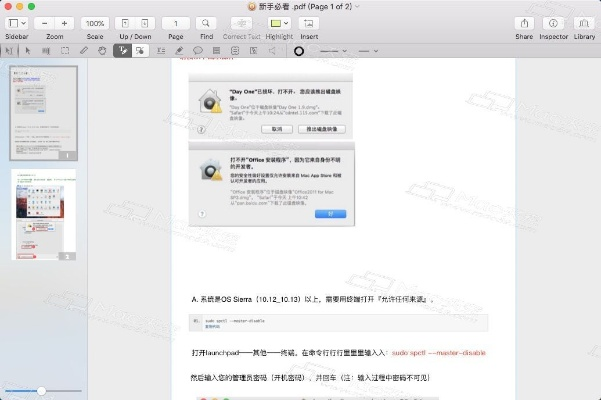Open the Sidebar dropdown arrow
Screen dimensions: 601x400
tap(23, 23)
